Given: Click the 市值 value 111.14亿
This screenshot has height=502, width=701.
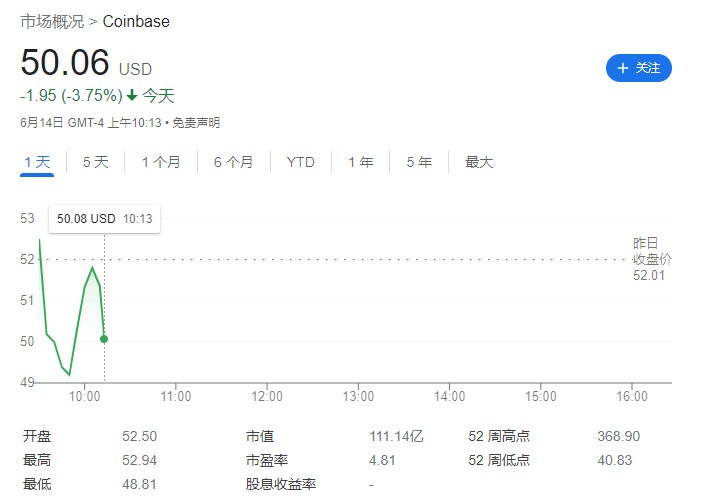Looking at the screenshot, I should tap(396, 436).
